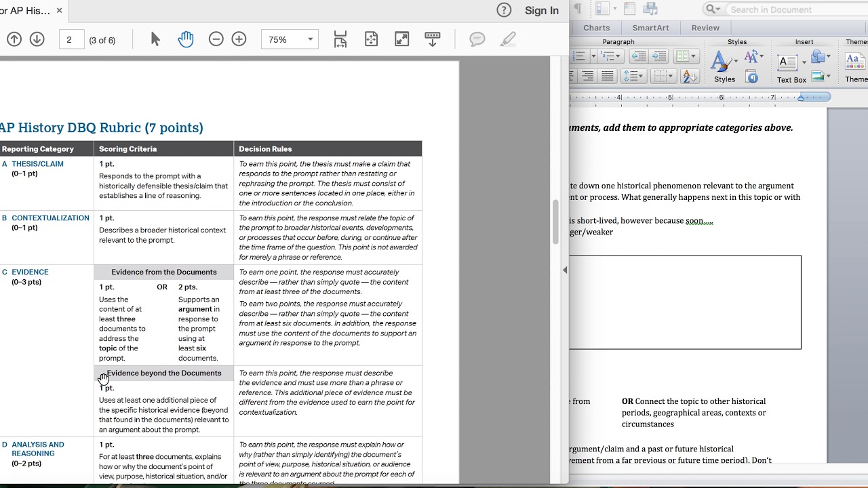The width and height of the screenshot is (868, 488).
Task: Open the borders dropdown in Paragraph group
Action: (x=663, y=76)
